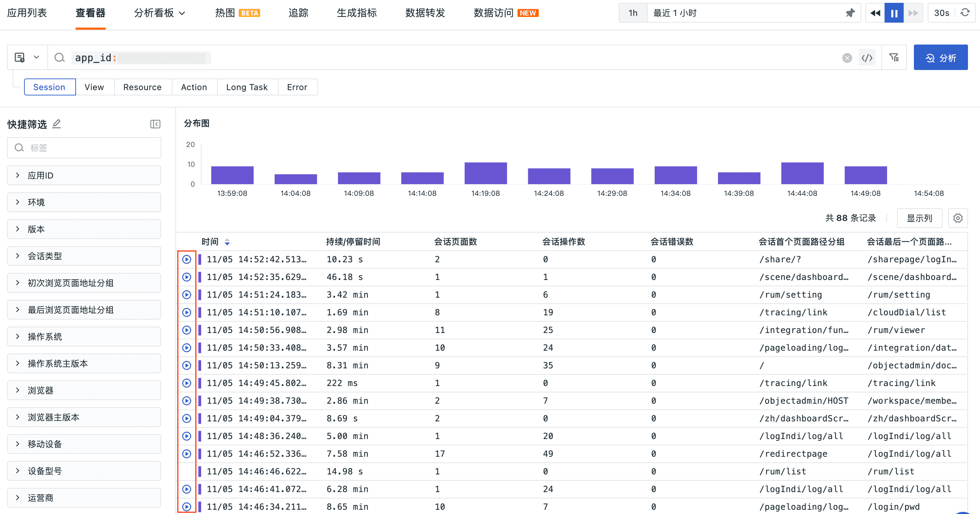Replay the session at 14:50:56.908

coord(186,330)
